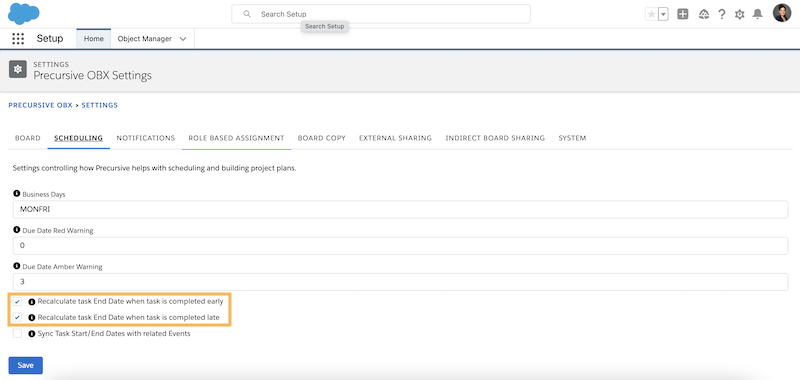Click the Trailhead guidance cloud icon
The height and width of the screenshot is (380, 800).
click(x=704, y=14)
